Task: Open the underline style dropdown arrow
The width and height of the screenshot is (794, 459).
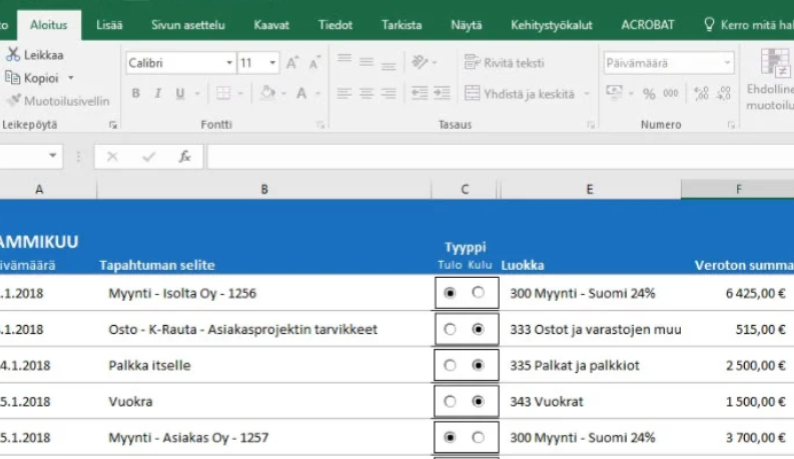Action: [x=197, y=94]
